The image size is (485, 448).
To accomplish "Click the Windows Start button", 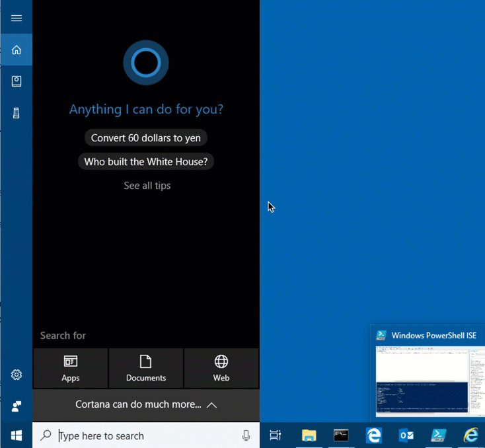I will [17, 435].
